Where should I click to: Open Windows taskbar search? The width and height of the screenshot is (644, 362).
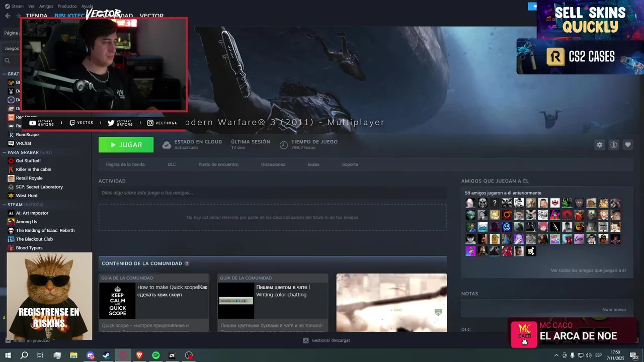(24, 355)
